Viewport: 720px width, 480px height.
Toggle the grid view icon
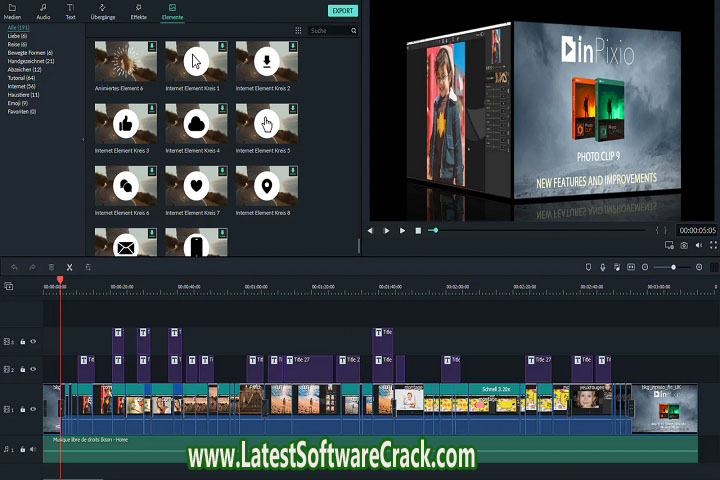pyautogui.click(x=298, y=30)
